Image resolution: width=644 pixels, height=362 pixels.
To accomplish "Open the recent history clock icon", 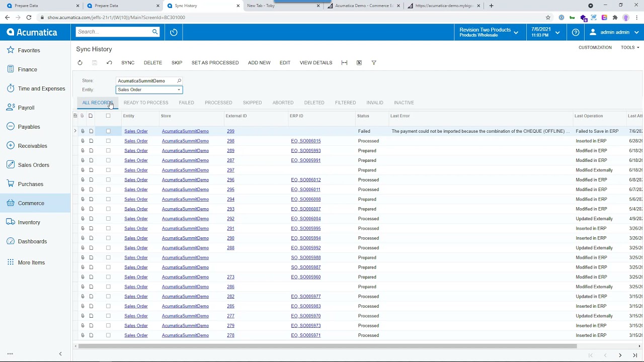I will (174, 32).
